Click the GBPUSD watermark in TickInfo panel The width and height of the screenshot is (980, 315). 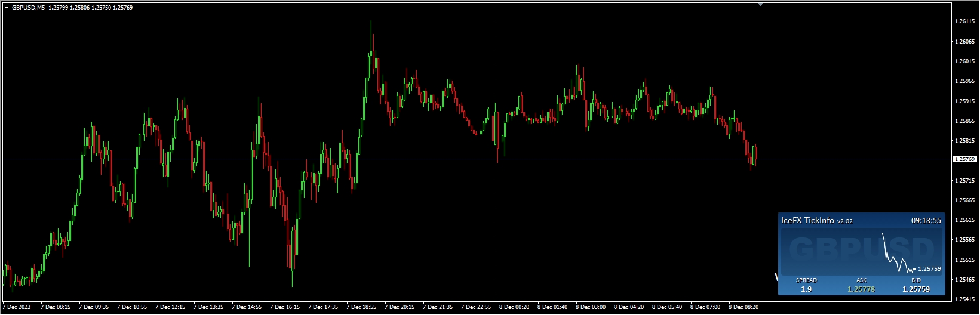tap(860, 248)
